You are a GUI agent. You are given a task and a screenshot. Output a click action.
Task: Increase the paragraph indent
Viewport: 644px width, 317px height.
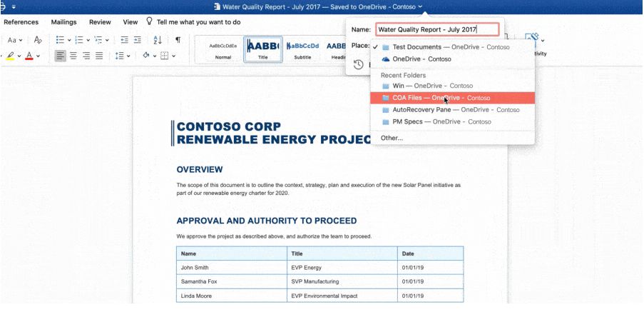point(138,40)
